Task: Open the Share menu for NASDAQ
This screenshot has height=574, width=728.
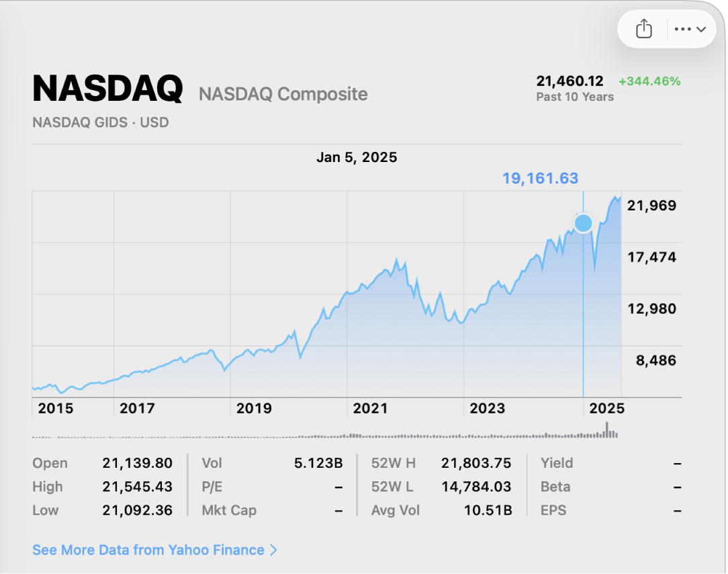Action: point(643,29)
